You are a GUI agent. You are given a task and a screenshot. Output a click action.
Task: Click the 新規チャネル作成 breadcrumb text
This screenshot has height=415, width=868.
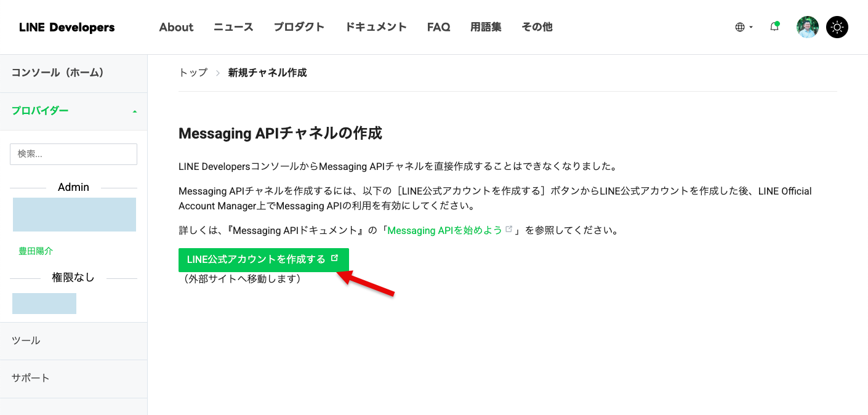pos(267,73)
